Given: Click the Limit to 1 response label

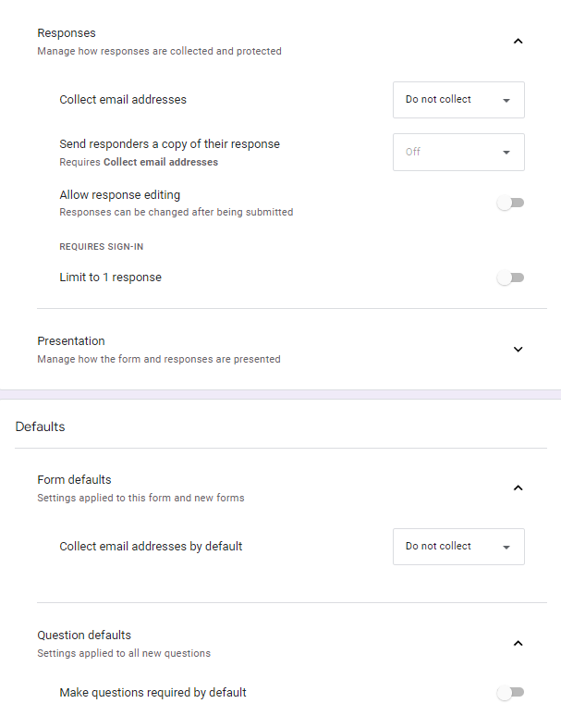Looking at the screenshot, I should pyautogui.click(x=111, y=278).
